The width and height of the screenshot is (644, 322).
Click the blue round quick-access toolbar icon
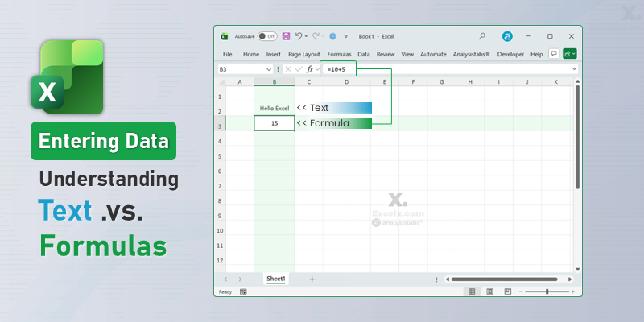click(x=332, y=36)
